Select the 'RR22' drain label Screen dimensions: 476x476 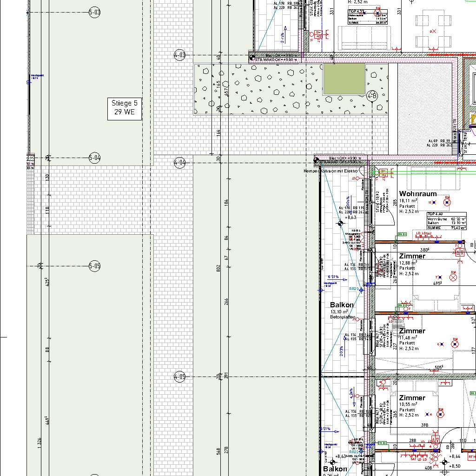(x=354, y=452)
